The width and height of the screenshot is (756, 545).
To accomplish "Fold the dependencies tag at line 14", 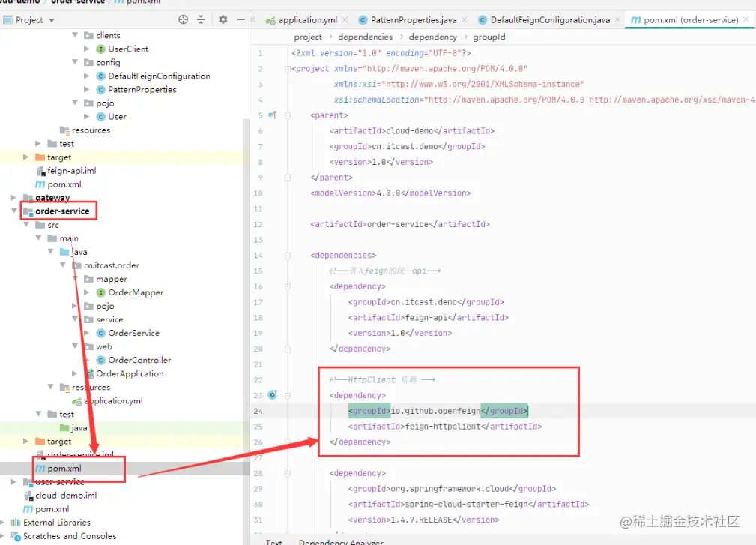I will pos(288,256).
